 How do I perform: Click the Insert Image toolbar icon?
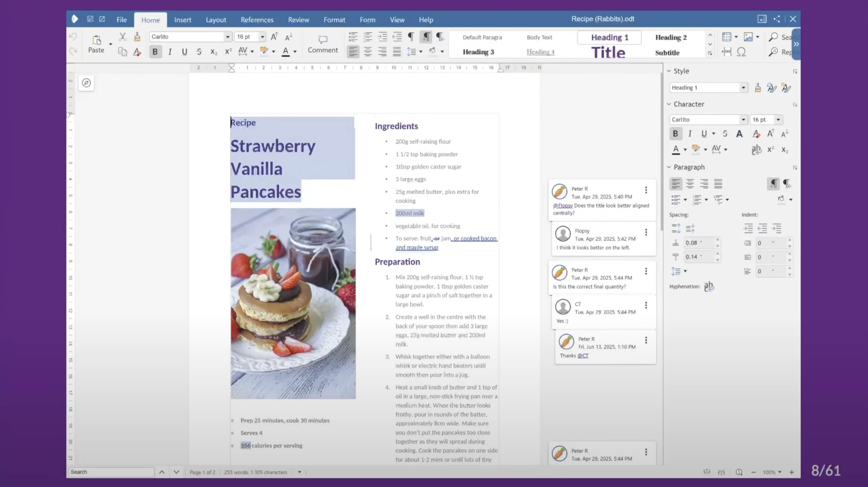[748, 37]
